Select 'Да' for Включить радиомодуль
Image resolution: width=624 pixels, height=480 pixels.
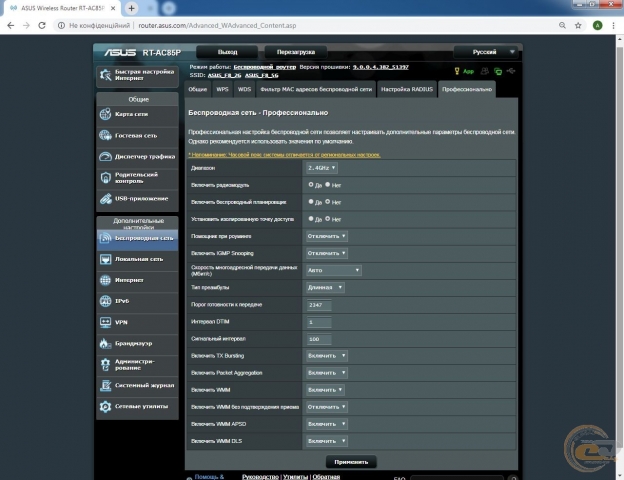click(311, 185)
